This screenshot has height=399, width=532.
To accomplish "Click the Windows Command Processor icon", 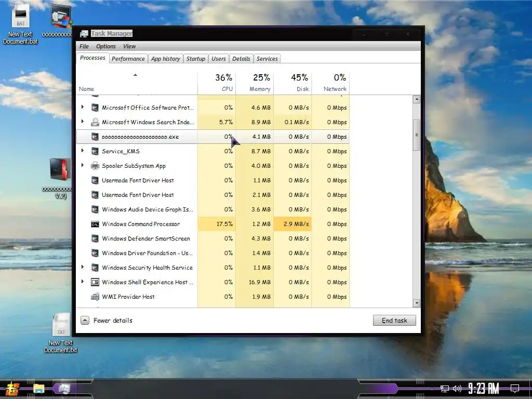I will coord(95,224).
